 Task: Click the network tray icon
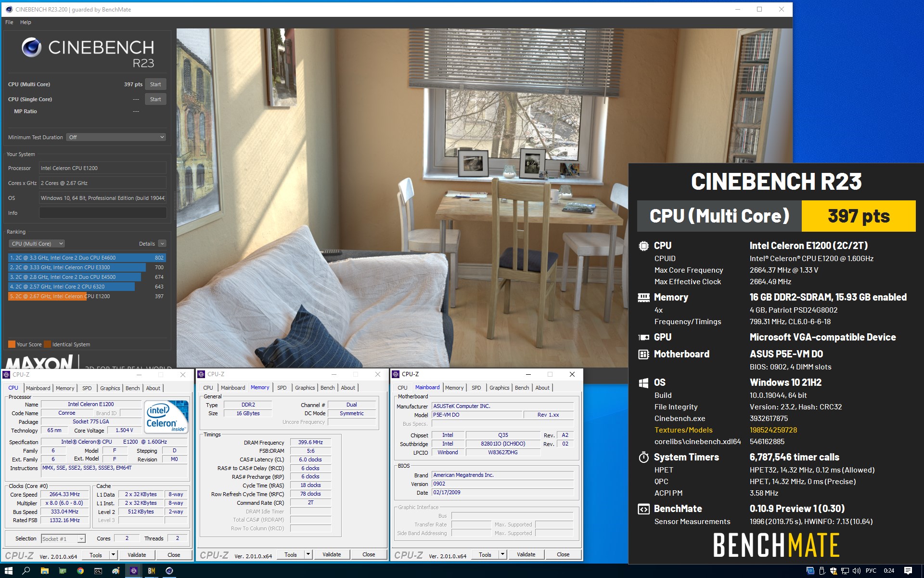coord(845,571)
